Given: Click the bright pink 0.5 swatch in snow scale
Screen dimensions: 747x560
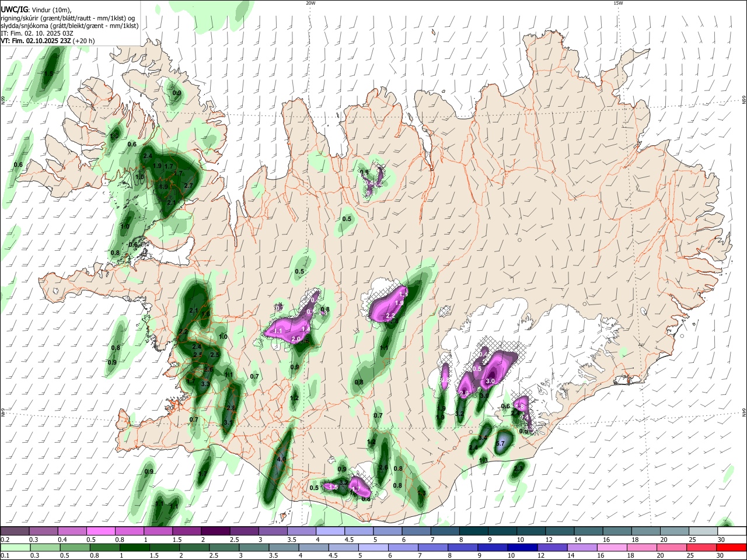Looking at the screenshot, I should [100, 531].
